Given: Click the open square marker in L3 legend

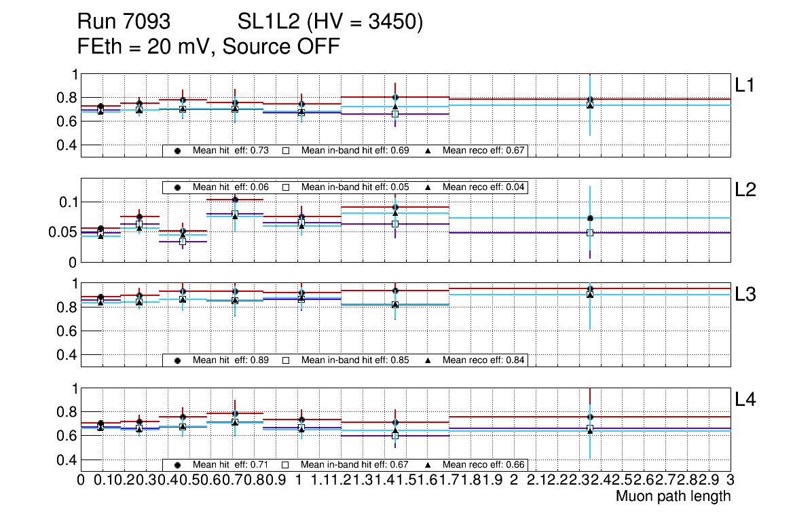Looking at the screenshot, I should 286,360.
